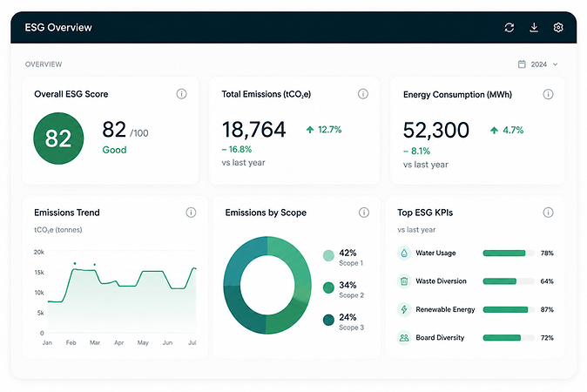Click the ESG Overview title
The height and width of the screenshot is (392, 587).
click(x=58, y=27)
